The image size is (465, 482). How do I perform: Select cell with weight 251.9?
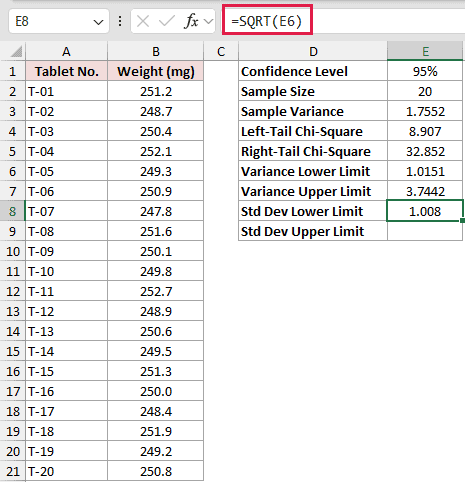click(156, 431)
